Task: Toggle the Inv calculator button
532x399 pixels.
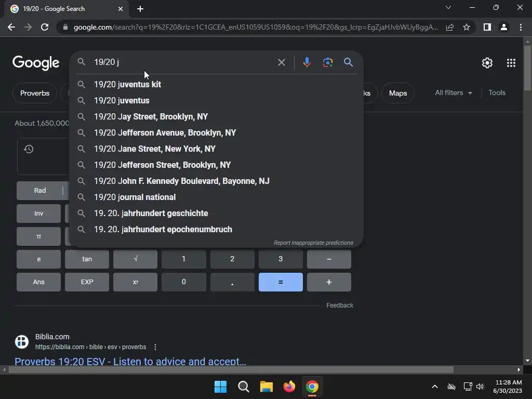Action: coord(38,214)
